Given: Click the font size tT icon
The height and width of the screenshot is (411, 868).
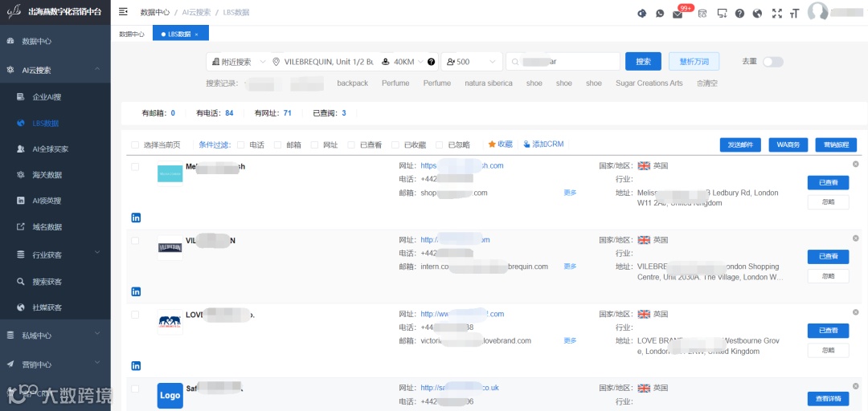Looking at the screenshot, I should point(795,14).
